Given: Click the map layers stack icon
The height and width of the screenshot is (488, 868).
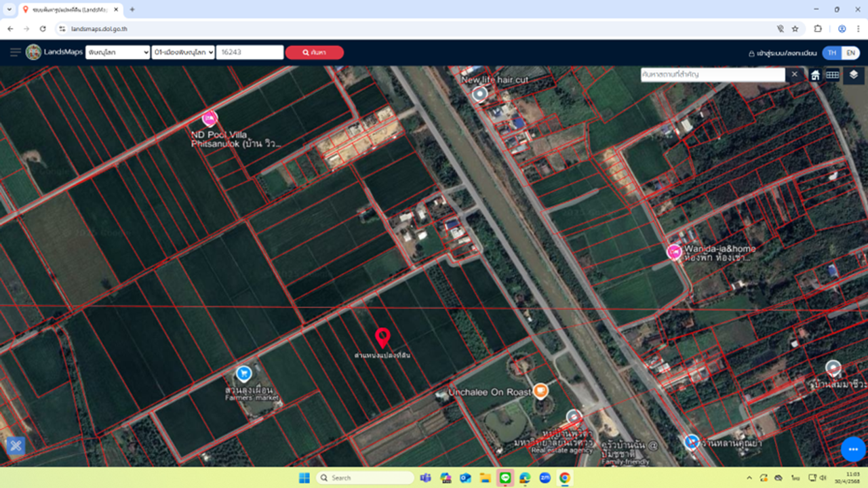Looking at the screenshot, I should click(x=853, y=75).
